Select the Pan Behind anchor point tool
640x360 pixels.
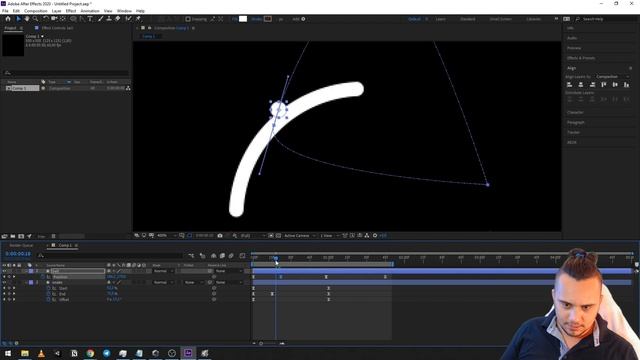point(62,19)
